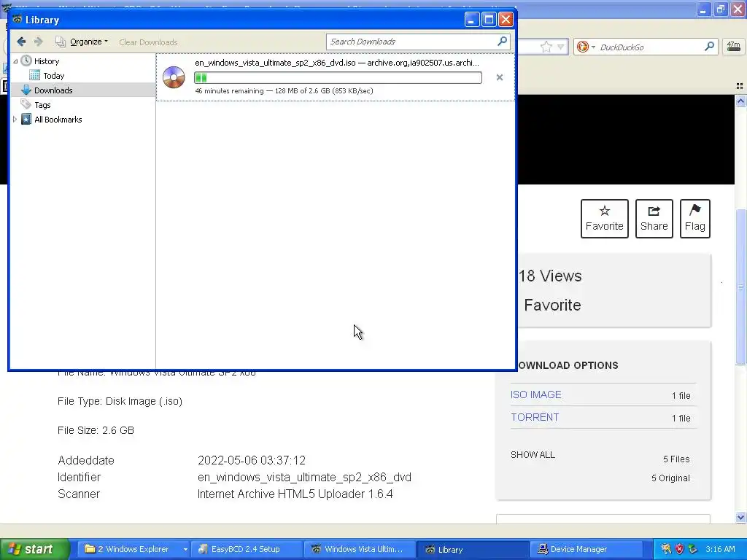Click the grid icon below the 47m button

740,86
